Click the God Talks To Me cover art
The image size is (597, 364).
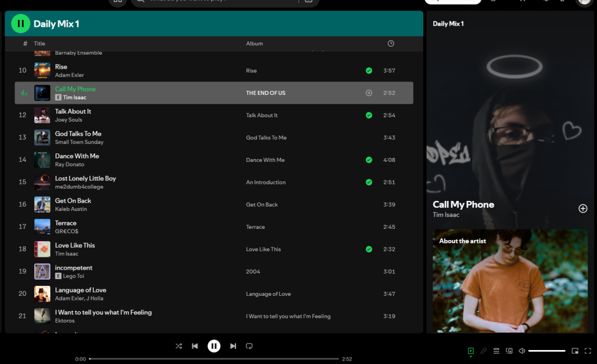point(42,137)
